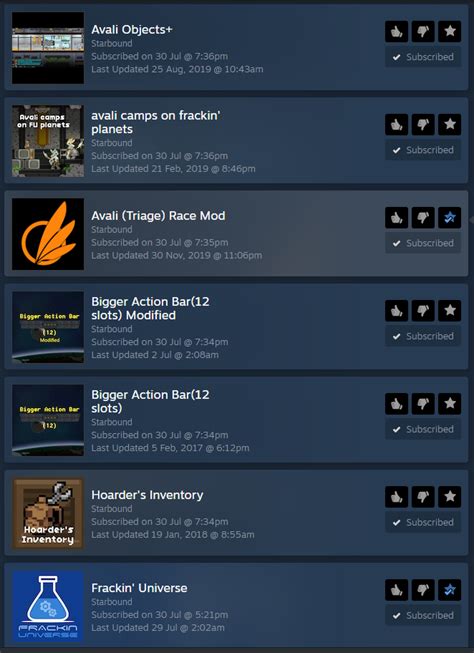This screenshot has width=474, height=653.
Task: Thumbs down avali camps on frackin' planets
Action: [x=423, y=125]
